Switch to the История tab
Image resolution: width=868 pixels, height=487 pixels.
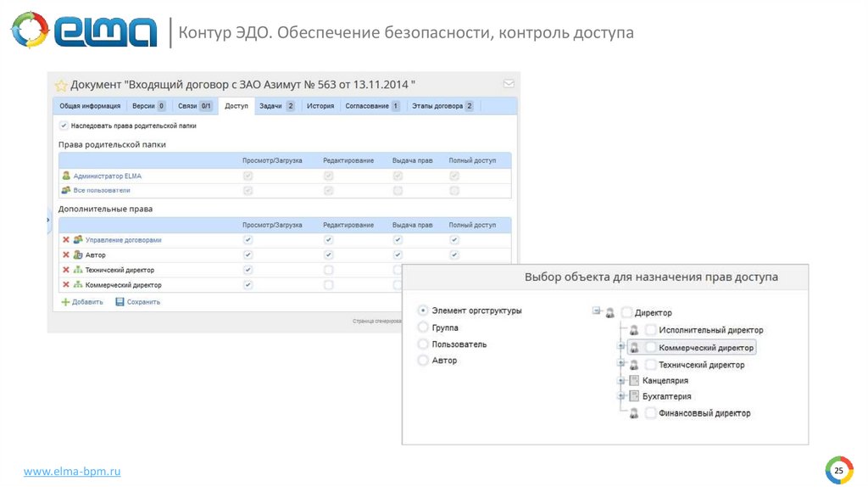320,106
